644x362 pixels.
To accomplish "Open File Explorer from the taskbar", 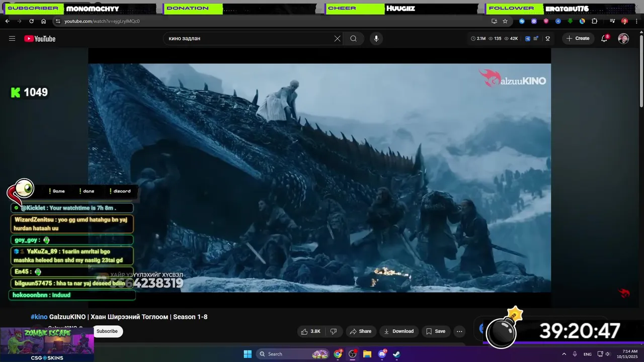I will (x=367, y=354).
